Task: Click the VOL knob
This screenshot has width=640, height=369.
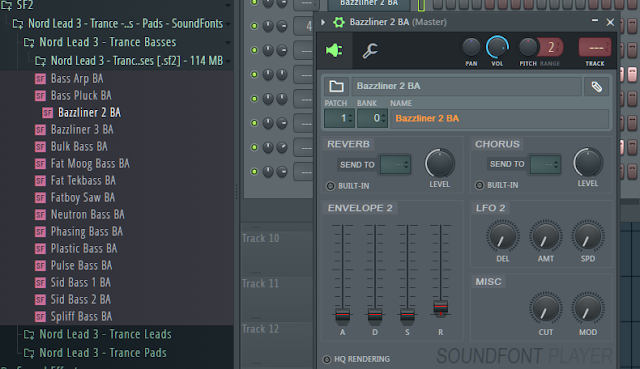Action: click(x=497, y=47)
